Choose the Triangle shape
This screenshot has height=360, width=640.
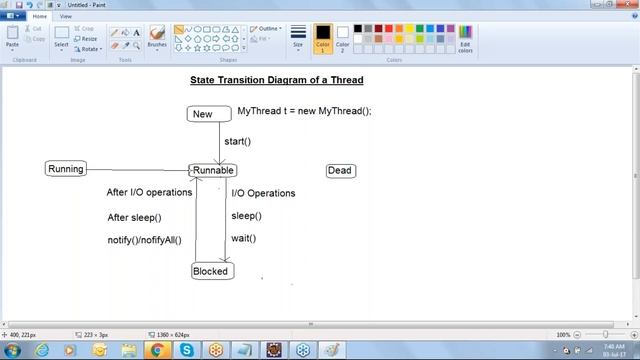[x=235, y=29]
